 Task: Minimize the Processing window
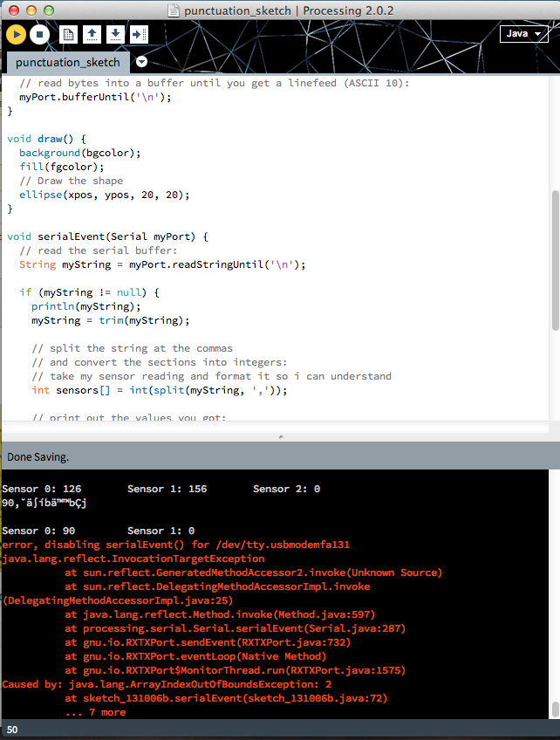coord(29,10)
